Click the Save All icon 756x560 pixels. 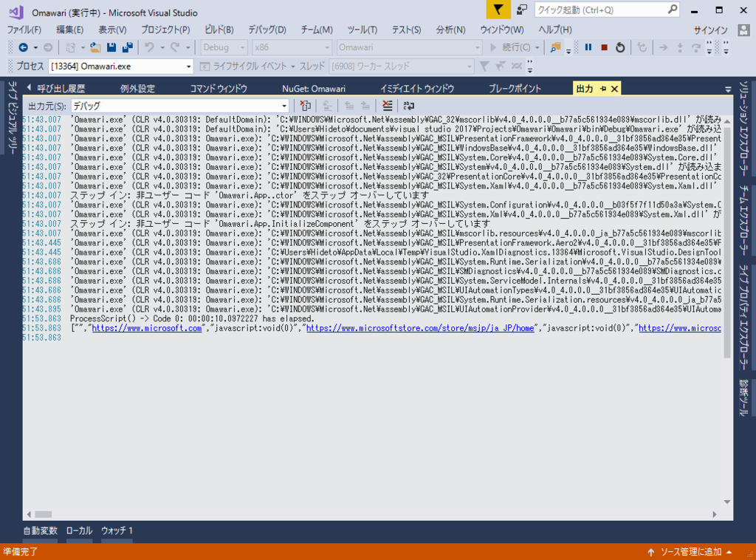point(128,47)
